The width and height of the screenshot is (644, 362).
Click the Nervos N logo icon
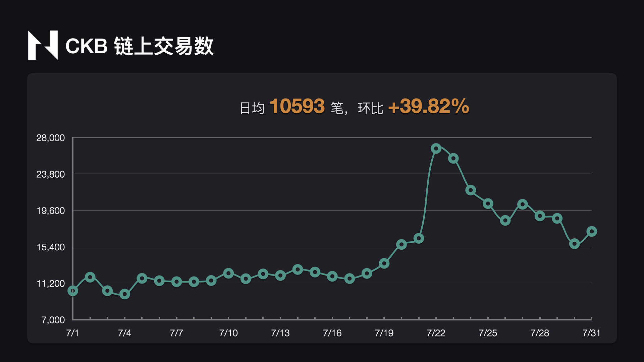click(x=43, y=45)
